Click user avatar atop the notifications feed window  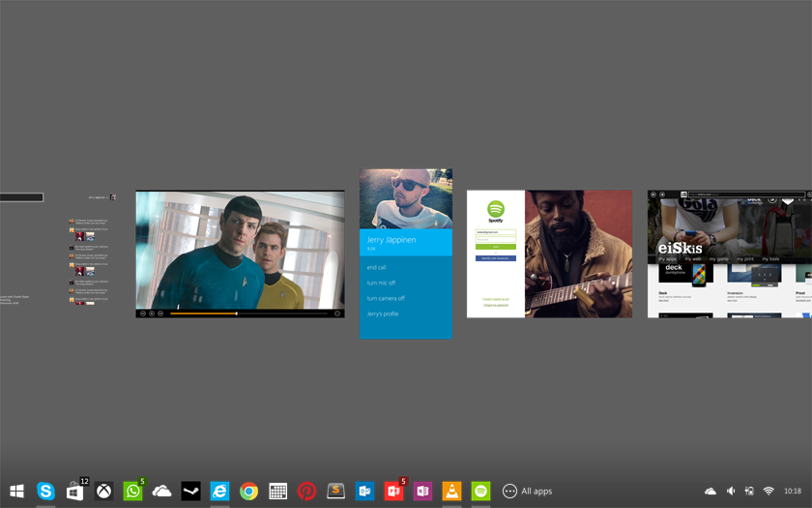click(113, 197)
